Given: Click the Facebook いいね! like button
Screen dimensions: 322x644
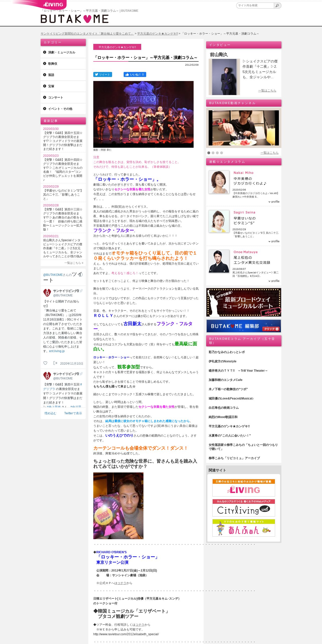Looking at the screenshot, I should (135, 74).
